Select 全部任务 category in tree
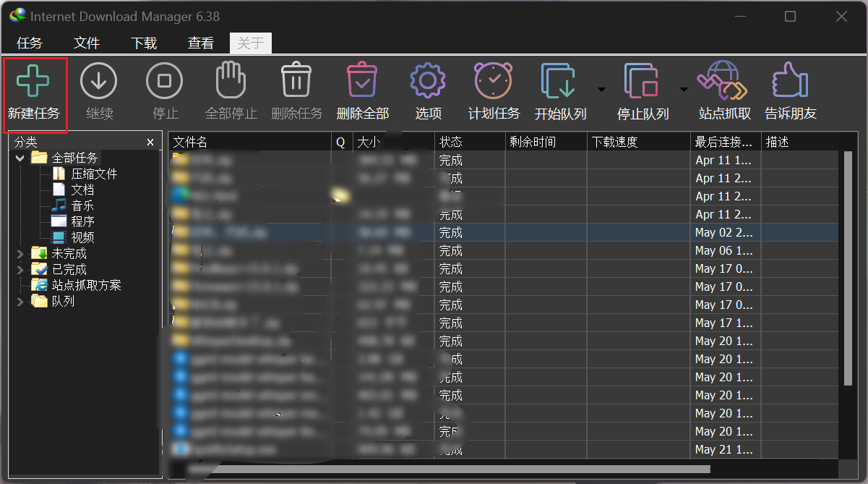The image size is (868, 484). 74,158
